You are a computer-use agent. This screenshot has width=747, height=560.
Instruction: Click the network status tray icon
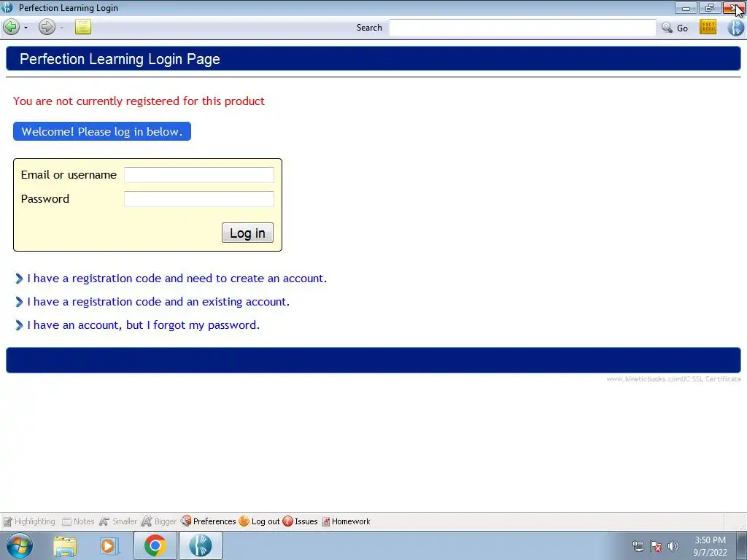pyautogui.click(x=638, y=546)
